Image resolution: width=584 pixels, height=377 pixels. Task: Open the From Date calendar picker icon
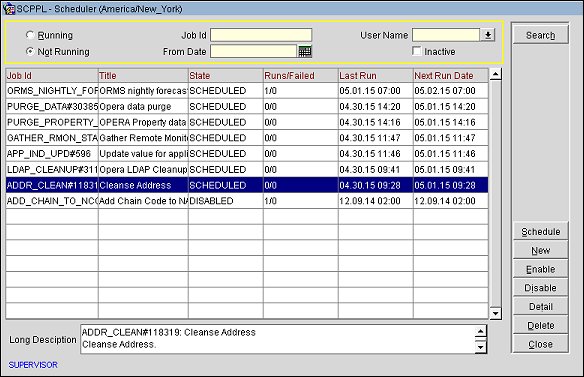(305, 51)
